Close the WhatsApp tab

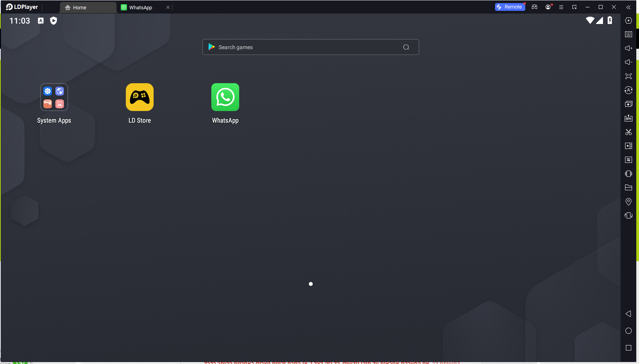point(168,7)
